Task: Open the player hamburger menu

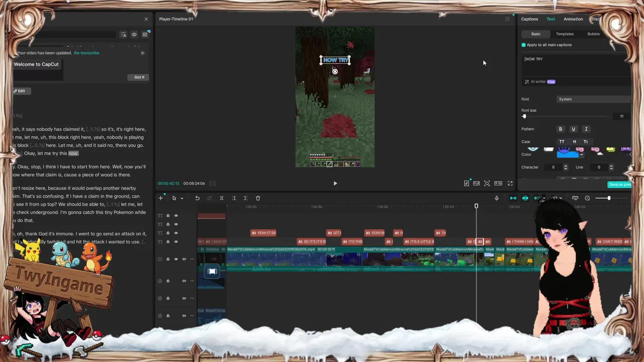Action: (x=507, y=19)
